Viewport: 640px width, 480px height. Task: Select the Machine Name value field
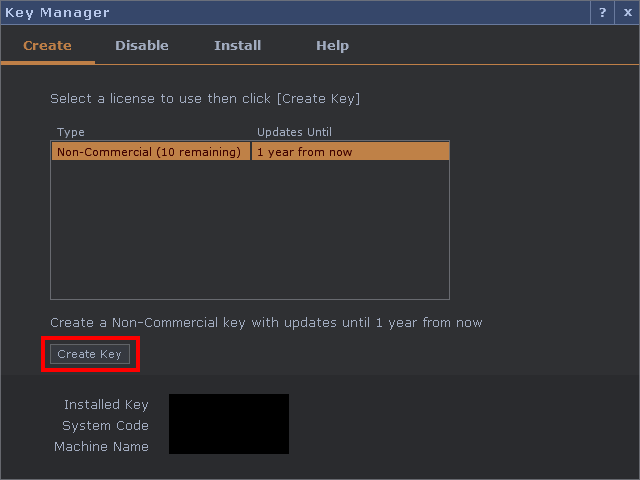228,446
